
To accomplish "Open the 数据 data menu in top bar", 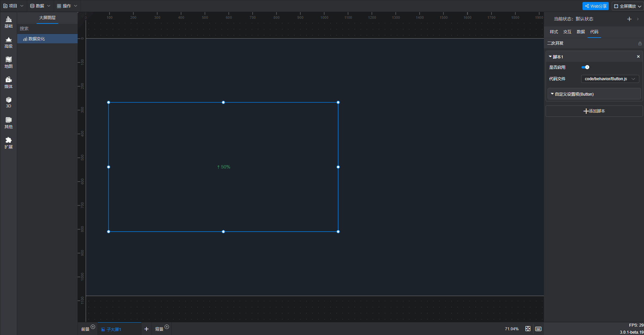I will click(40, 6).
